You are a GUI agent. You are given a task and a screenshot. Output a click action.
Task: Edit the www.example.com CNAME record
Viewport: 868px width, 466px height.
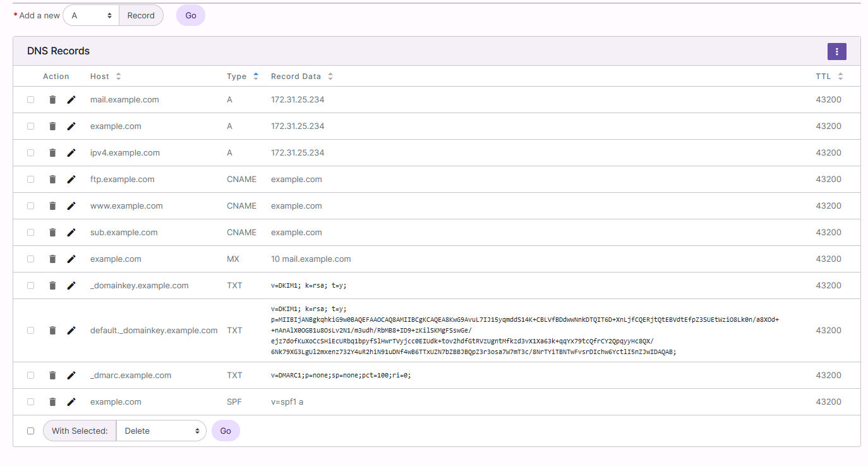(71, 205)
